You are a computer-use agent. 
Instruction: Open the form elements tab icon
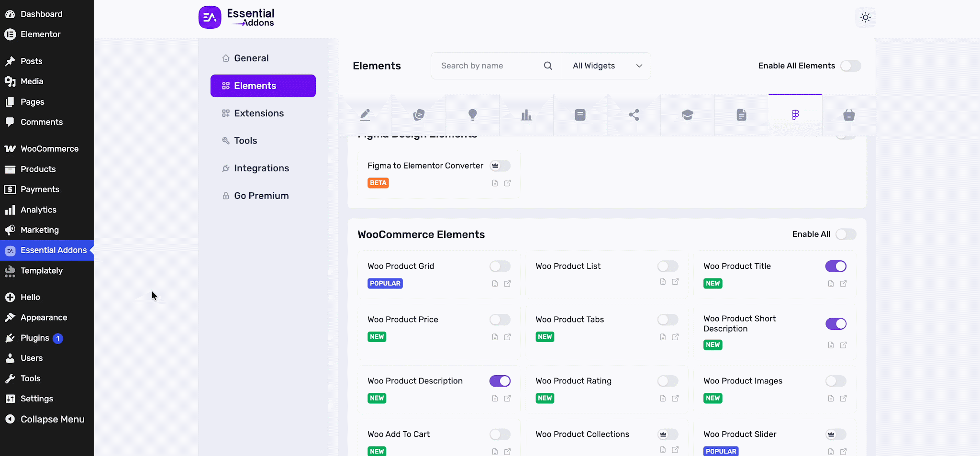tap(580, 115)
